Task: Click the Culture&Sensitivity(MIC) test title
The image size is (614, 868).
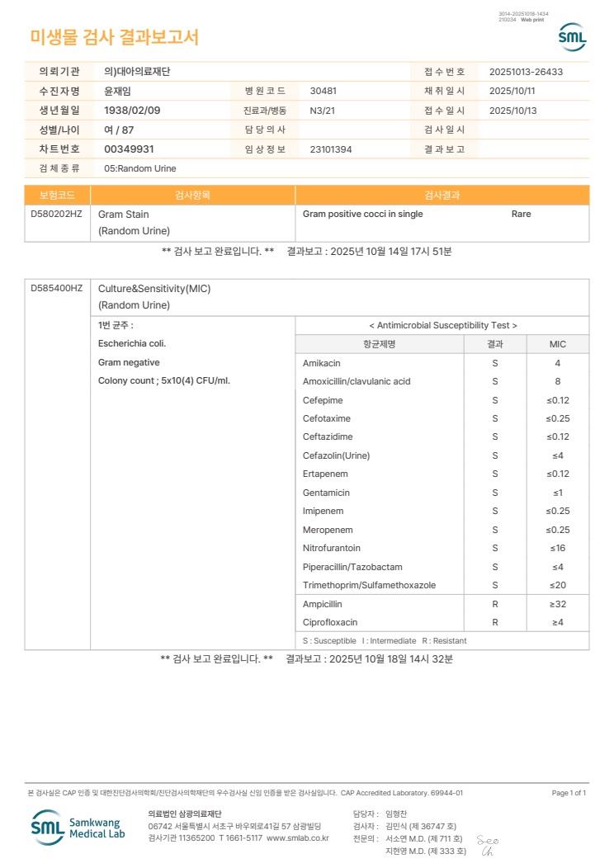Action: [x=154, y=289]
